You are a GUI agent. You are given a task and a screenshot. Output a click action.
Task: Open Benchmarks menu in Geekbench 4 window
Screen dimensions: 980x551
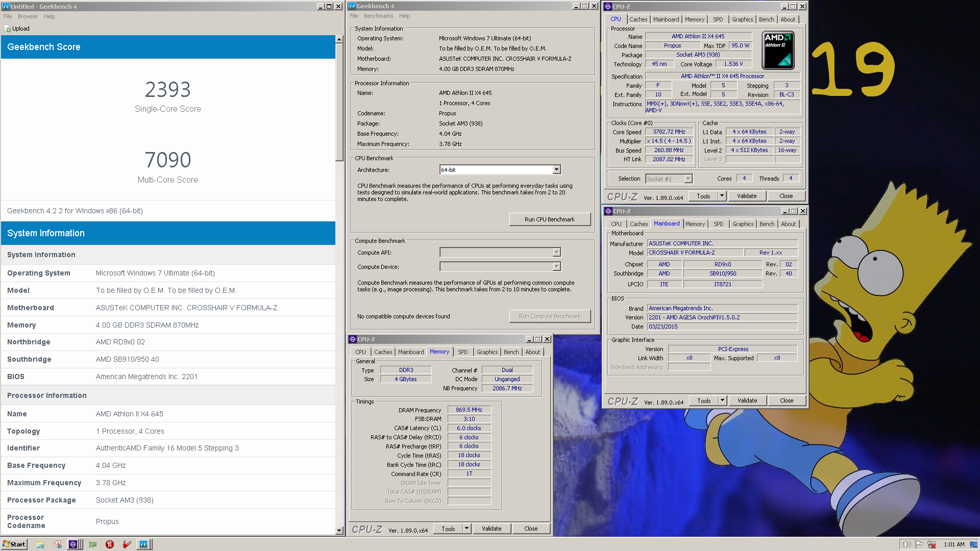click(378, 16)
